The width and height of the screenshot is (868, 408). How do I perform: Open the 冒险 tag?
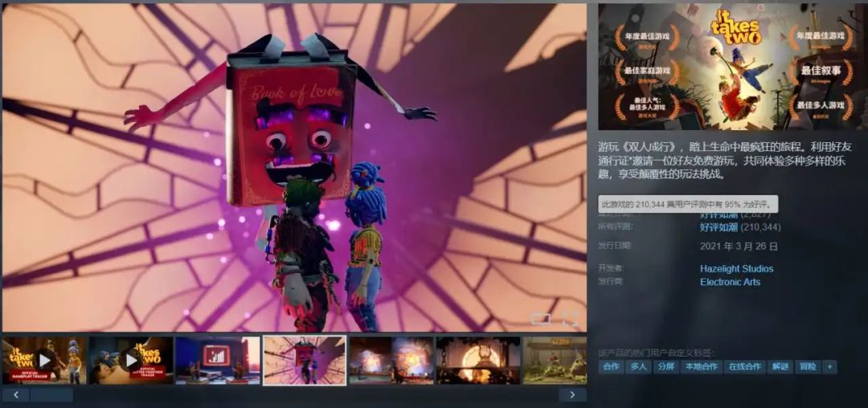point(808,366)
